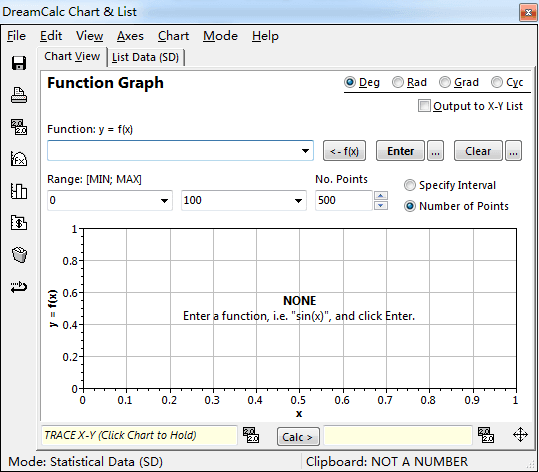The width and height of the screenshot is (539, 472).
Task: Click the Clipboard: NOT A NUMBER status text
Action: point(387,462)
